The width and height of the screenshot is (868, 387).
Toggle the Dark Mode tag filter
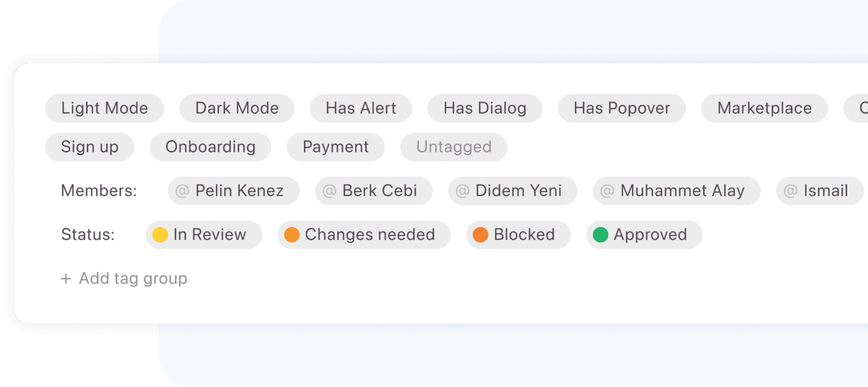pos(236,108)
